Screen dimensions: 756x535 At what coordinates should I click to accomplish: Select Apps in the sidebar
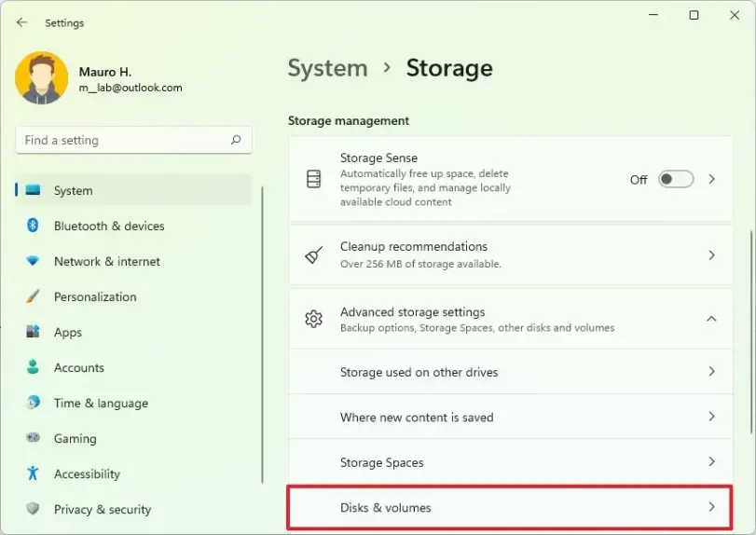point(68,332)
